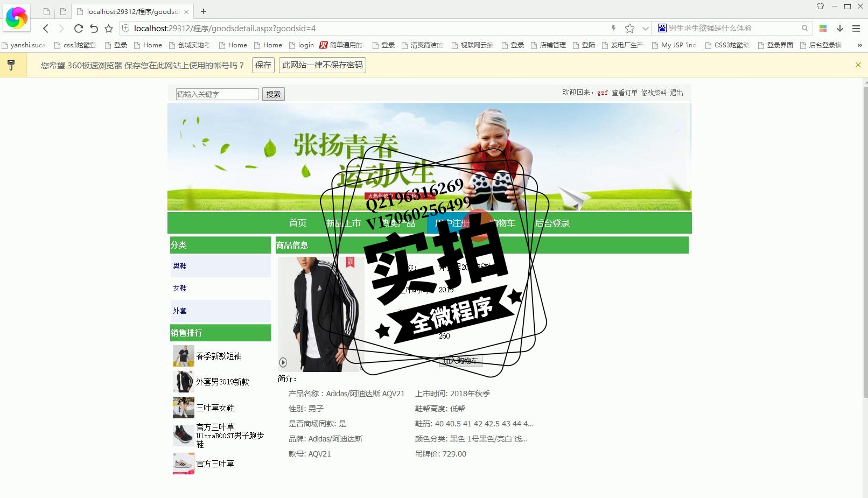This screenshot has height=498, width=868.
Task: Open 简单通用的 bookmark
Action: point(342,45)
